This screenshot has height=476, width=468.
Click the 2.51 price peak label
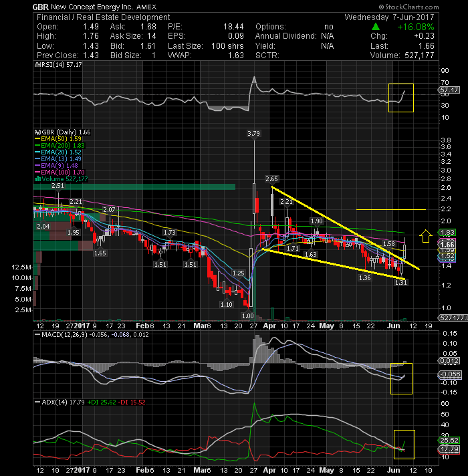[x=57, y=186]
